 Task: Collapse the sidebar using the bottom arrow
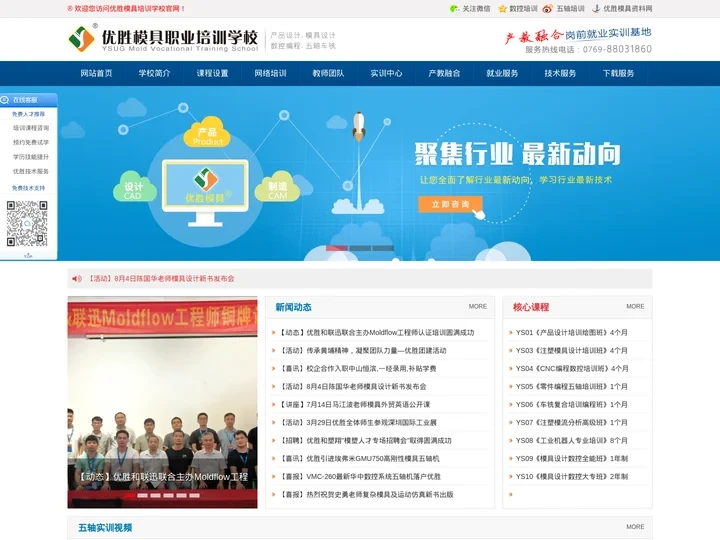click(28, 255)
